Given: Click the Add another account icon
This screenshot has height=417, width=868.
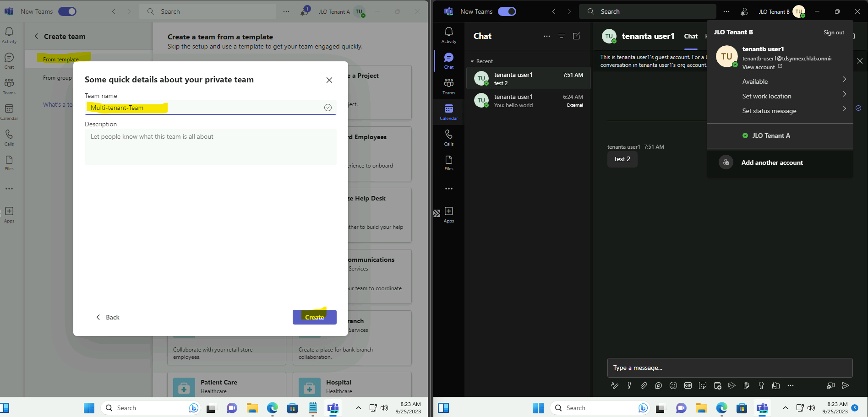Looking at the screenshot, I should point(726,162).
